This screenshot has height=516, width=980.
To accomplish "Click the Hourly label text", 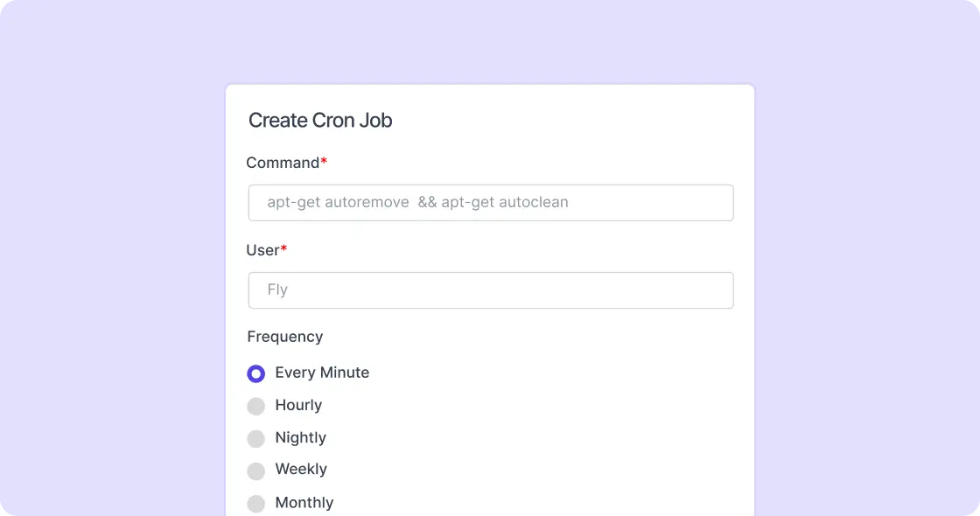I will click(x=298, y=406).
